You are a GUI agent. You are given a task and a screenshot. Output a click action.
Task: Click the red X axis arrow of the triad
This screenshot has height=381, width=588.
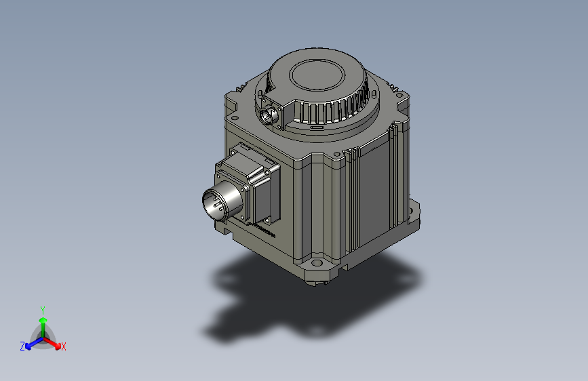tap(54, 343)
